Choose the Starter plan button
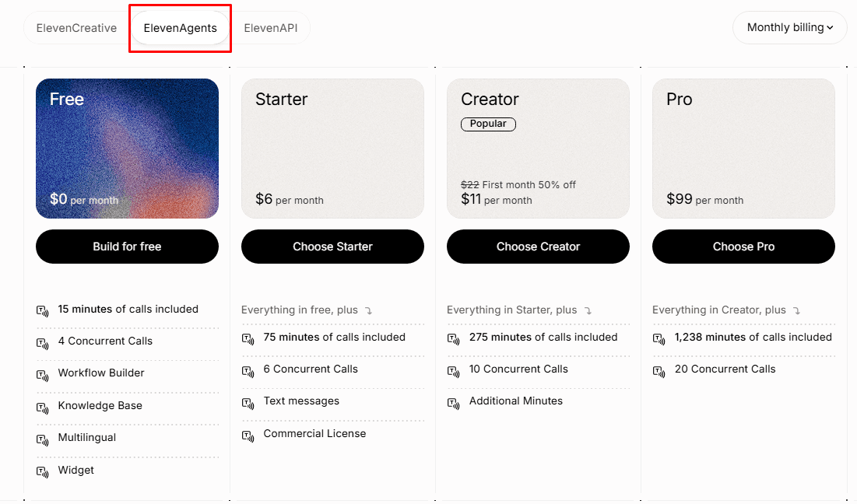This screenshot has width=857, height=504. pyautogui.click(x=333, y=247)
